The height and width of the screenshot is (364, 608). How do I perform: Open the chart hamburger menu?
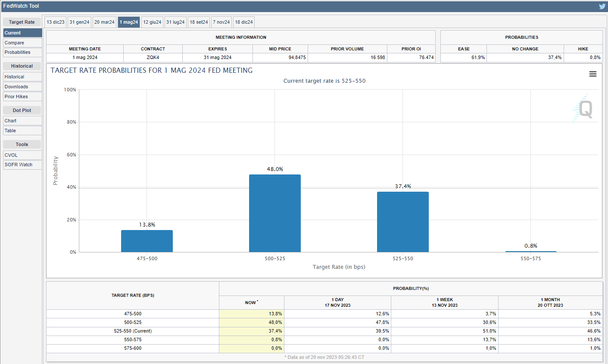[x=593, y=74]
